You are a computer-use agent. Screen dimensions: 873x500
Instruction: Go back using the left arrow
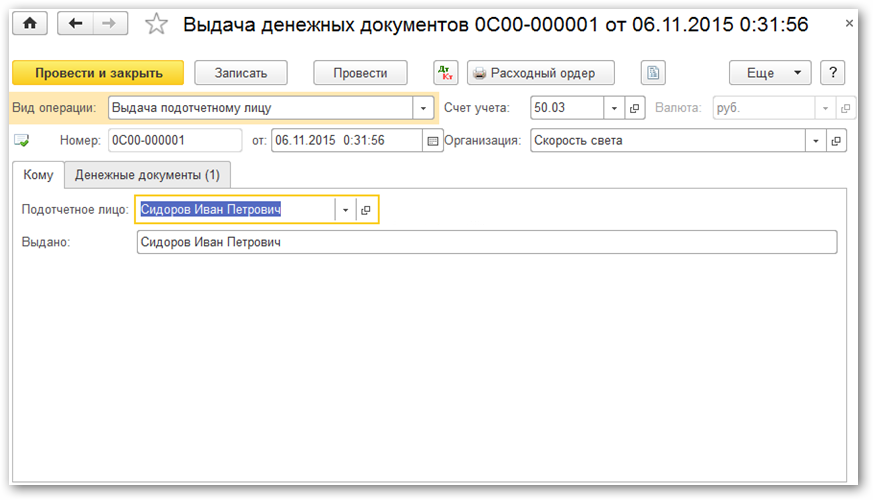point(75,24)
